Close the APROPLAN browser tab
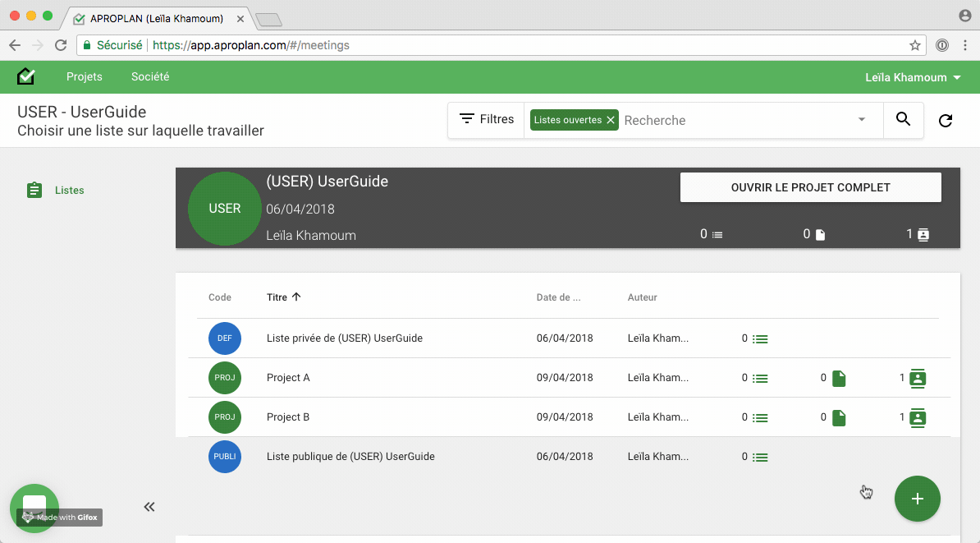The image size is (980, 543). pyautogui.click(x=240, y=19)
